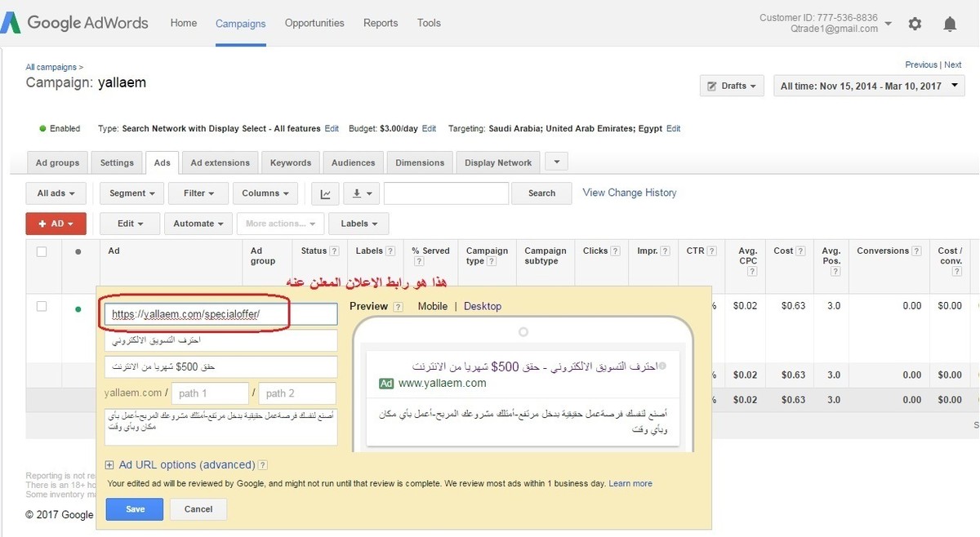The width and height of the screenshot is (980, 537).
Task: Open the settings gear icon
Action: [915, 24]
